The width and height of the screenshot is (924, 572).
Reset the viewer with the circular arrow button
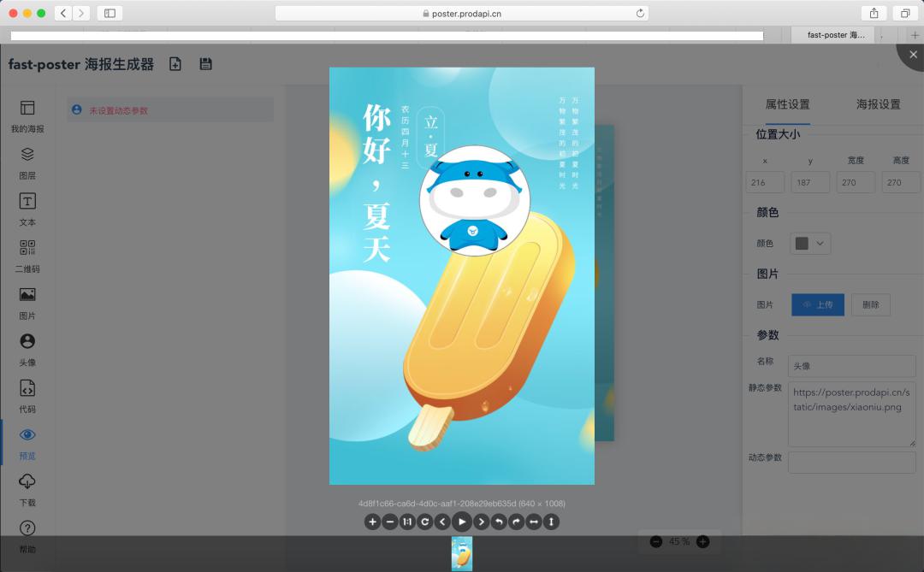coord(425,522)
